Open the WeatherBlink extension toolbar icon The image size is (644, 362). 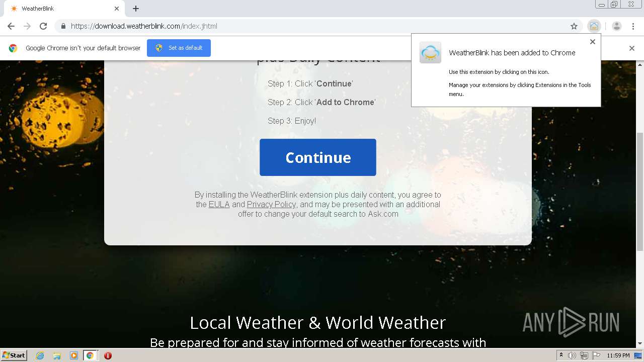(594, 26)
